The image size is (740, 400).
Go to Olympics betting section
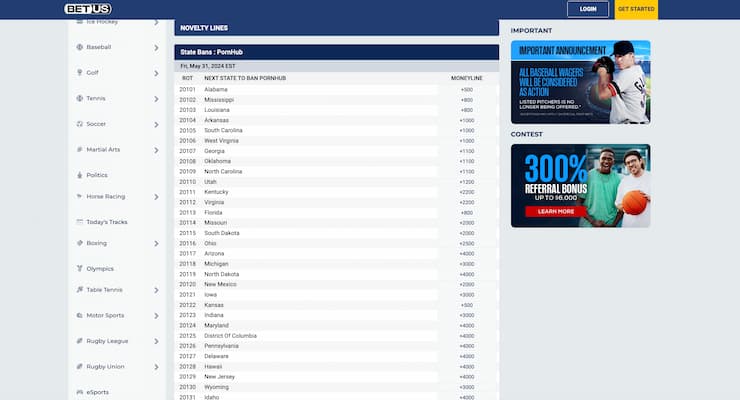[100, 268]
